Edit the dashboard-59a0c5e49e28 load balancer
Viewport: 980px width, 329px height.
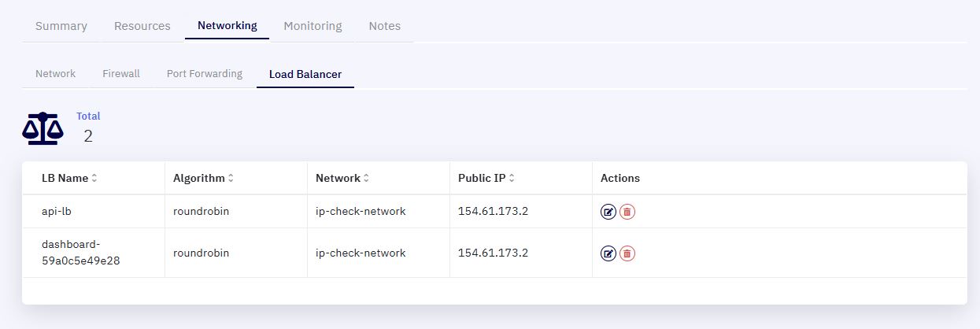[x=608, y=253]
